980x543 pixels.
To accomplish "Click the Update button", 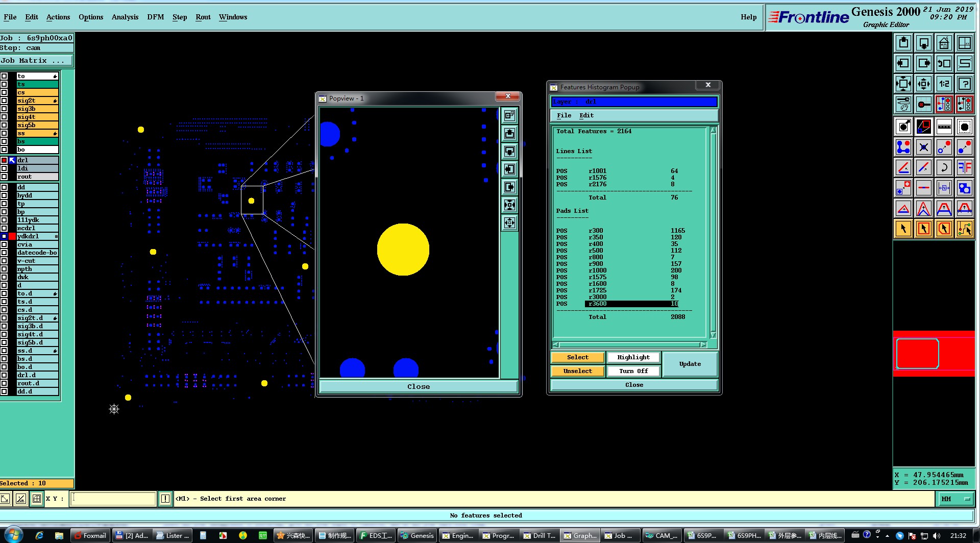I will (x=690, y=364).
